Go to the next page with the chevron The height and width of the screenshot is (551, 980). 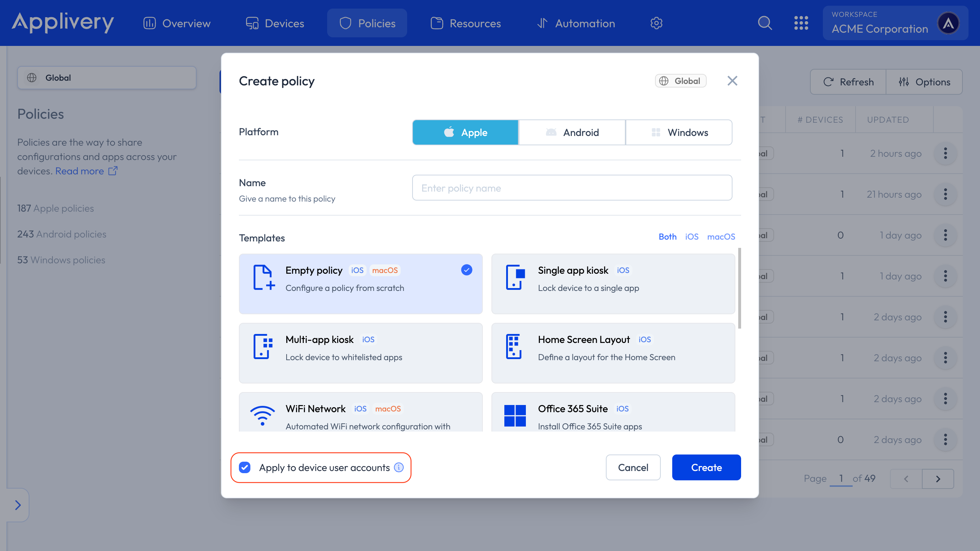pyautogui.click(x=938, y=479)
